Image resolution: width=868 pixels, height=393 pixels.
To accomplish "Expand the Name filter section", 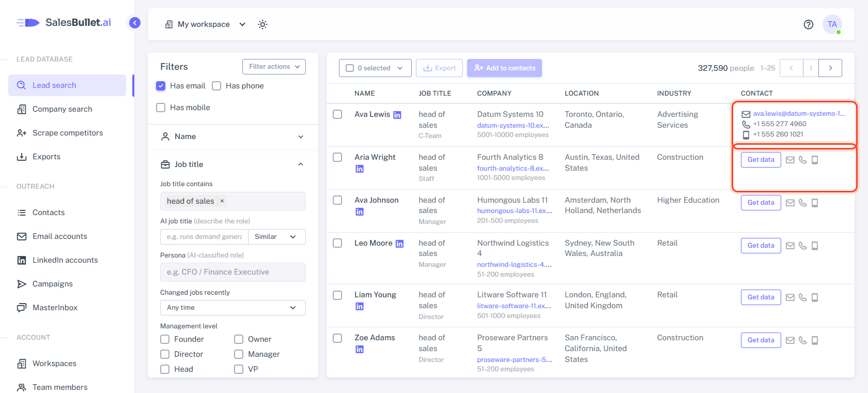I will click(x=233, y=137).
